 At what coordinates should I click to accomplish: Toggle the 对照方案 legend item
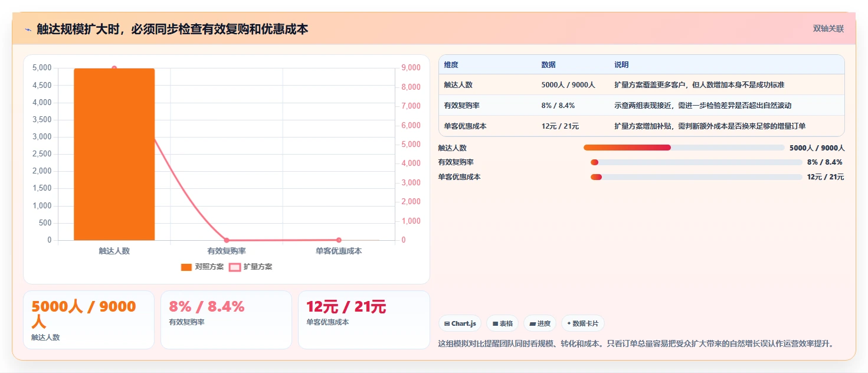202,267
